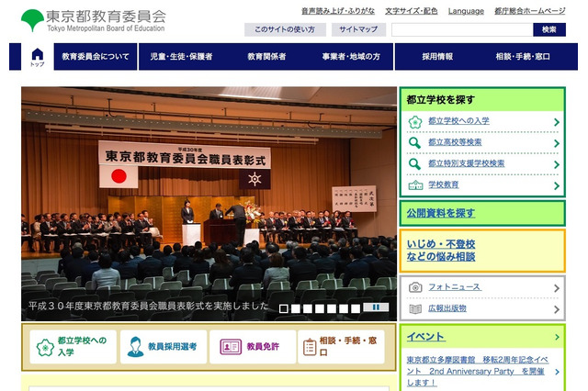Click inside the site search input field
Image resolution: width=588 pixels, height=391 pixels.
[462, 29]
